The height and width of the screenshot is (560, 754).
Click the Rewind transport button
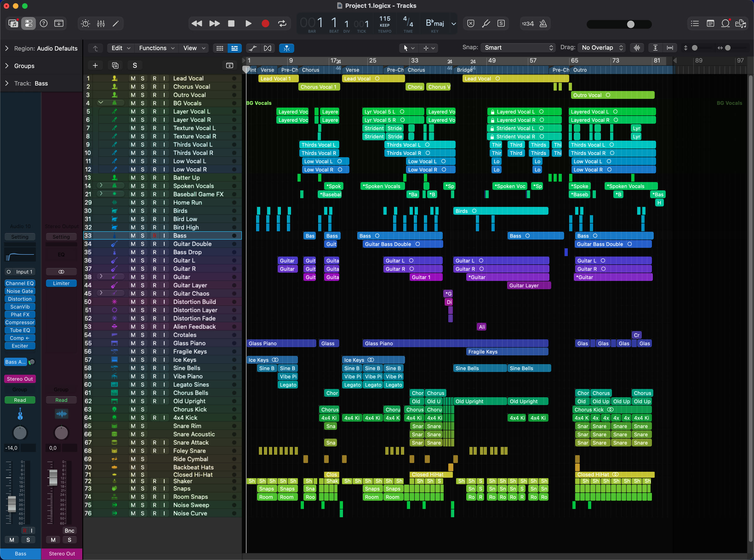[x=197, y=23]
